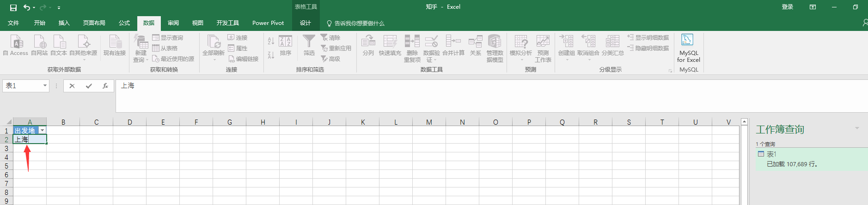Viewport: 868px width, 205px height.
Task: Click 隐藏明细数据 button
Action: click(x=648, y=48)
